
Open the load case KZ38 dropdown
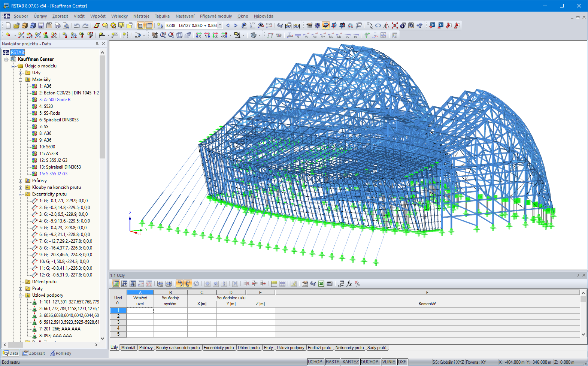[220, 25]
